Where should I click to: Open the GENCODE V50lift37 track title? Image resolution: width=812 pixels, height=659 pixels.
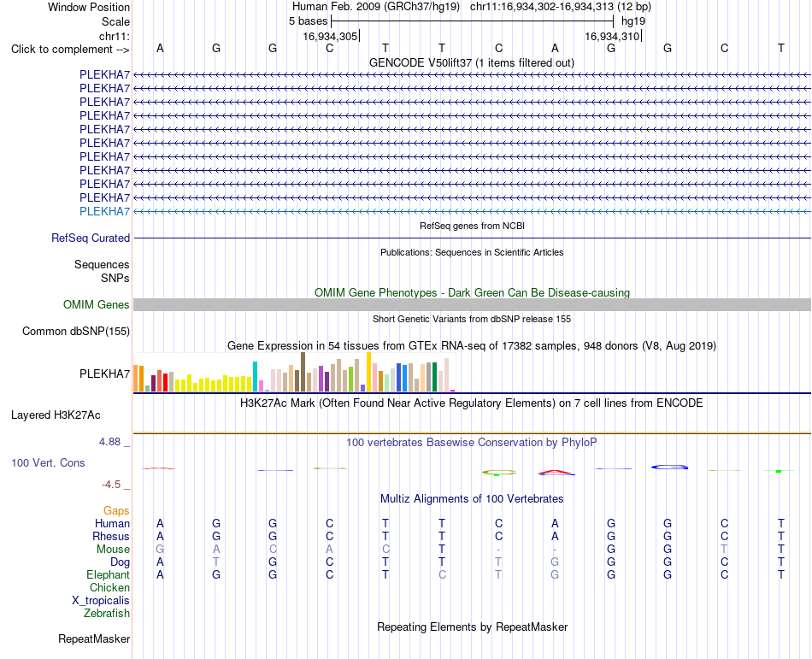(x=472, y=62)
